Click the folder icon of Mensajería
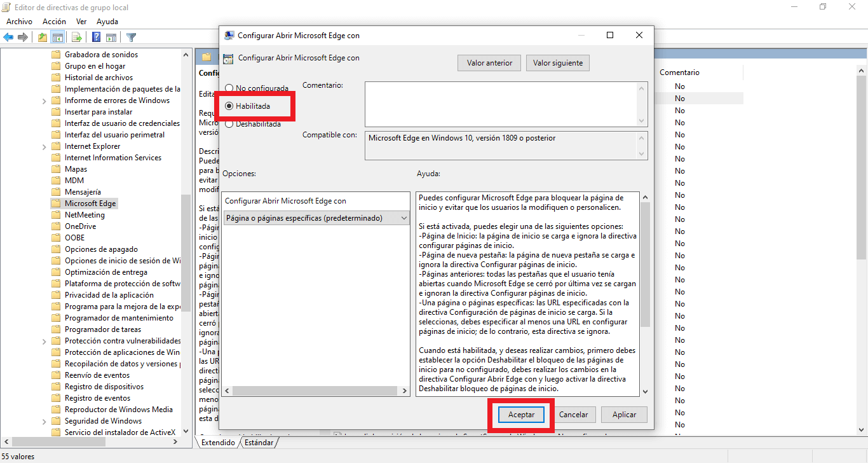This screenshot has width=868, height=463. (56, 192)
